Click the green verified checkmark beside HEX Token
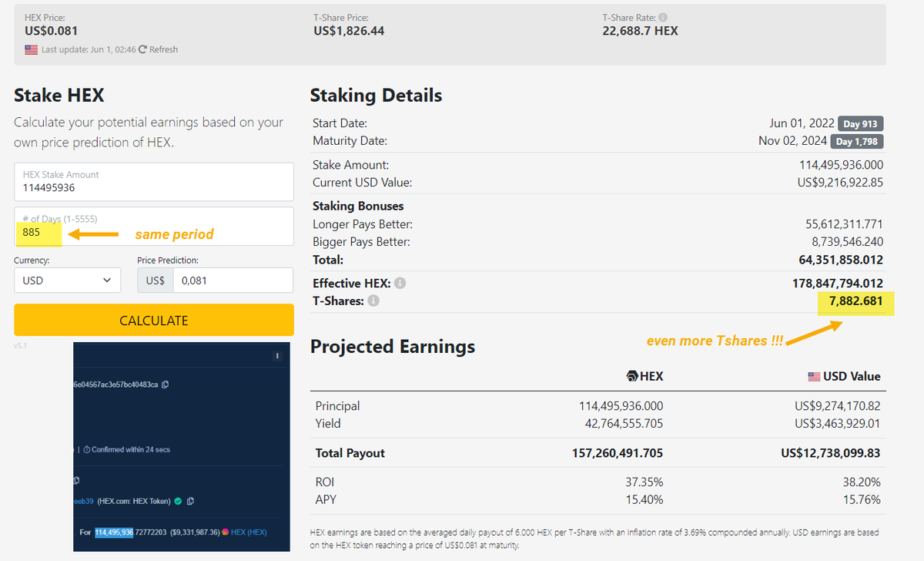924x561 pixels. click(x=178, y=502)
